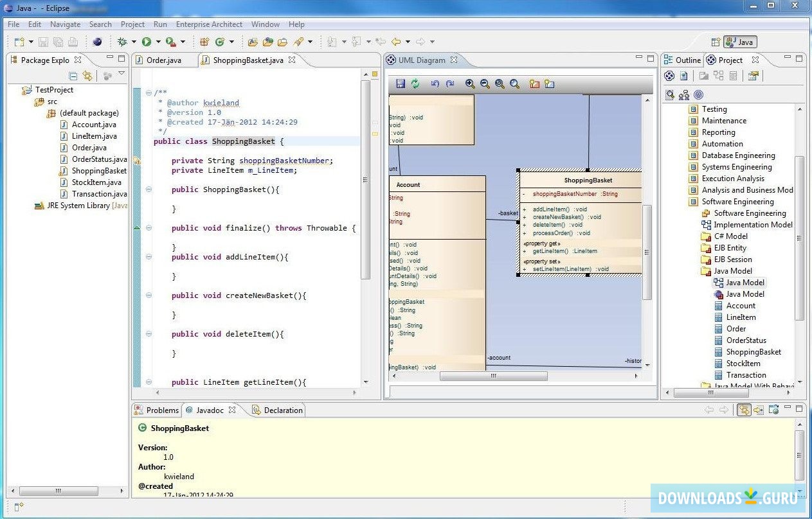Undo the last diagram change
Screen dimensions: 812x519
(x=436, y=84)
